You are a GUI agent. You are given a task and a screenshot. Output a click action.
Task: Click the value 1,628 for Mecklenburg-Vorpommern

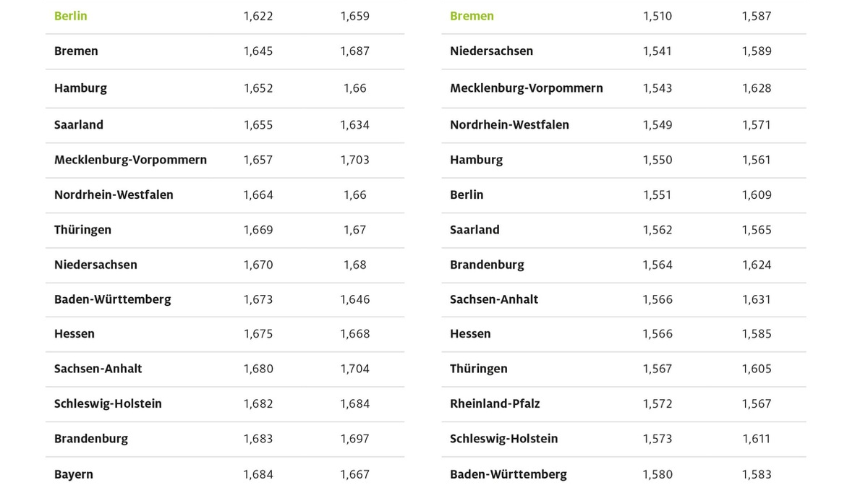click(757, 88)
